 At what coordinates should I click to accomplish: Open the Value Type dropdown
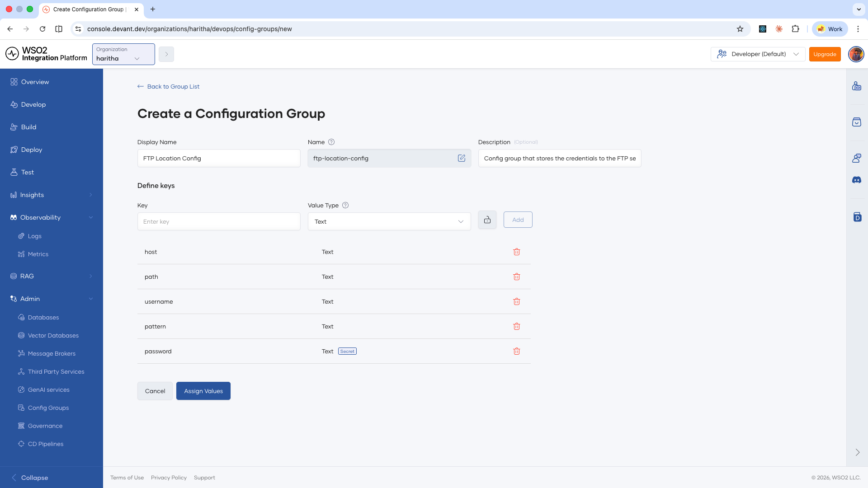tap(389, 221)
